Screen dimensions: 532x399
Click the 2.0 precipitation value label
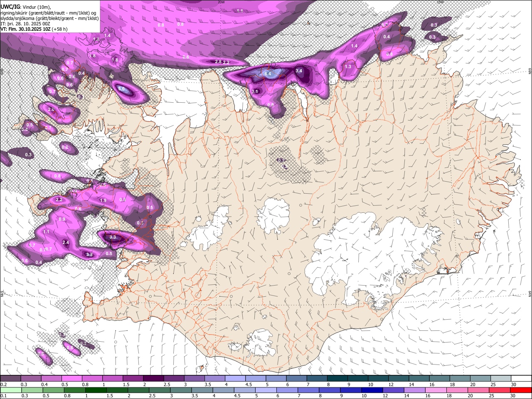51,109
